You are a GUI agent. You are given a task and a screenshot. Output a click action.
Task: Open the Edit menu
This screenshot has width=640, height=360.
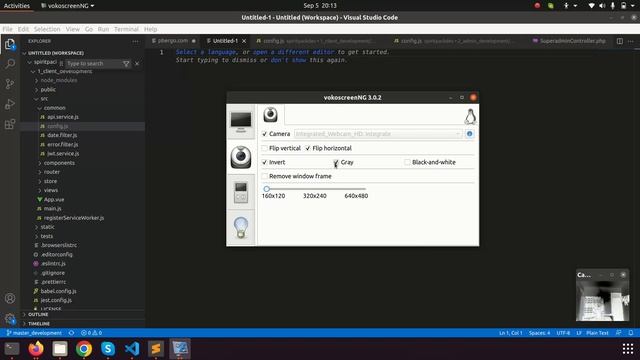point(23,29)
